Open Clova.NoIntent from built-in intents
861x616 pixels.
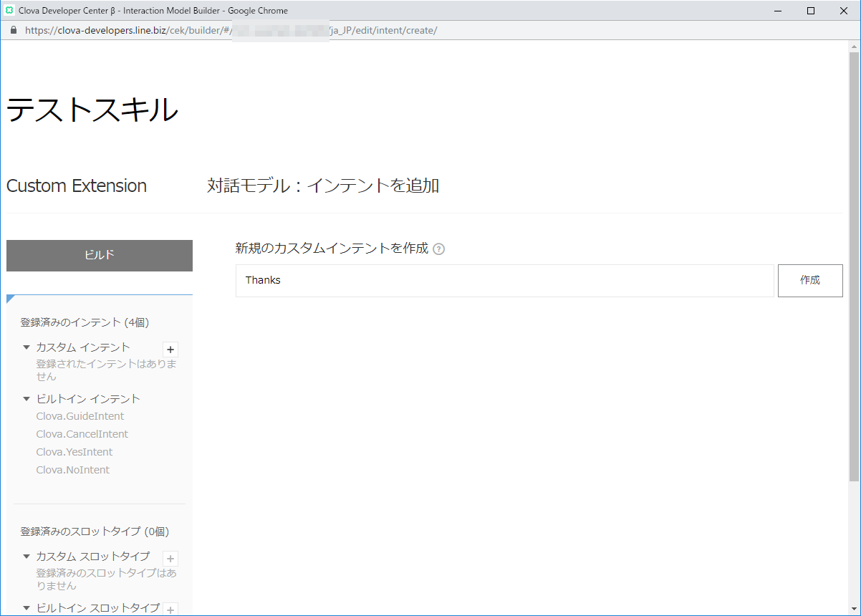pyautogui.click(x=72, y=470)
